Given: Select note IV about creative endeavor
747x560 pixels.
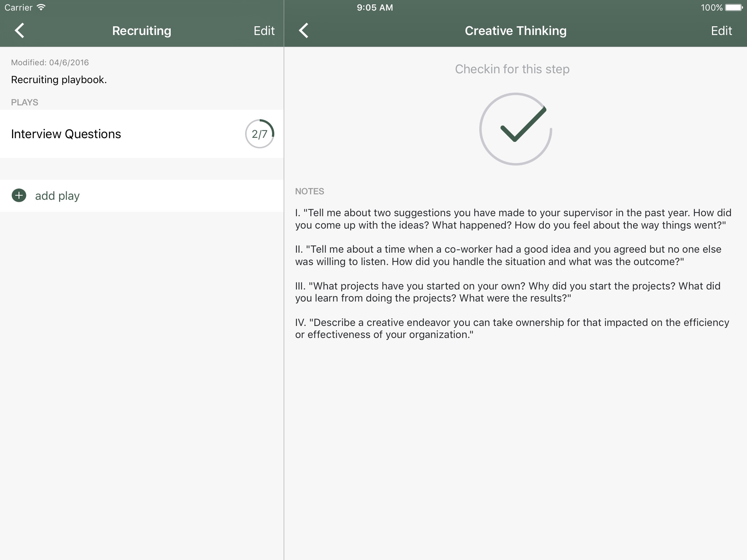Looking at the screenshot, I should pos(512,328).
